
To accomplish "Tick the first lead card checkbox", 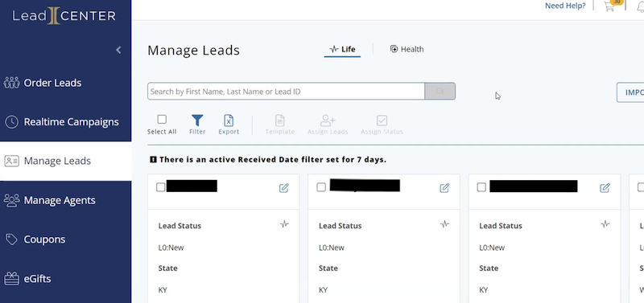I will pos(160,187).
